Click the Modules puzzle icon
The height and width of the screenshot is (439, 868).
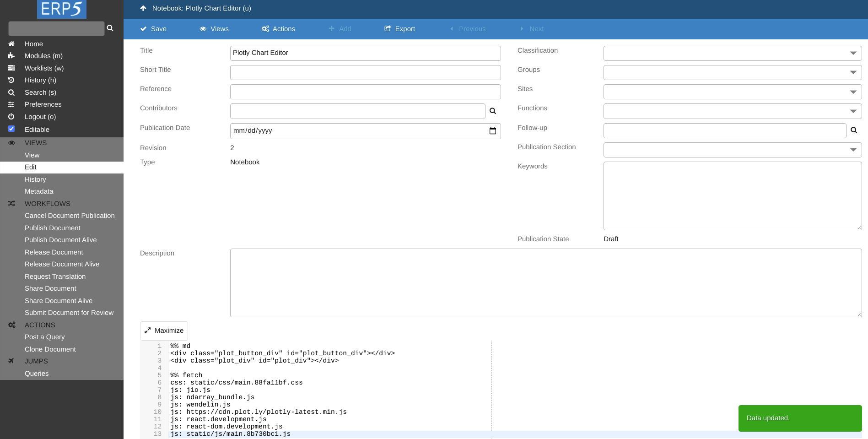pyautogui.click(x=11, y=56)
